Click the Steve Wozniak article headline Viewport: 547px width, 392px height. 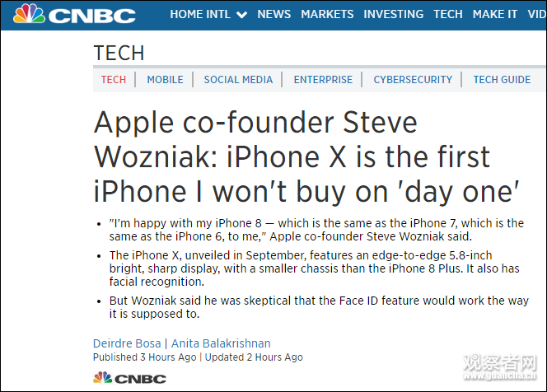click(x=306, y=157)
